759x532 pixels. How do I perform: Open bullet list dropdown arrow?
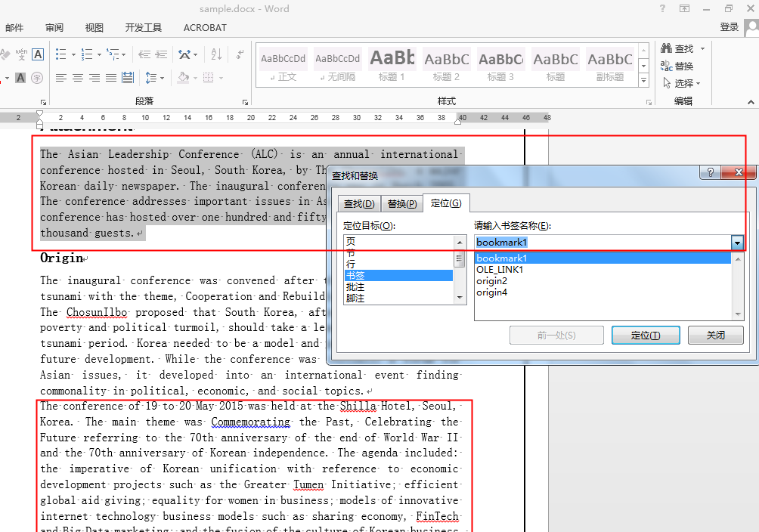(73, 54)
